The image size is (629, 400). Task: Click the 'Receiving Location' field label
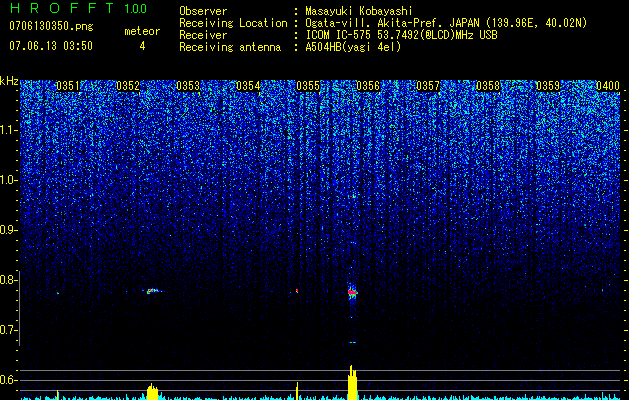[233, 23]
